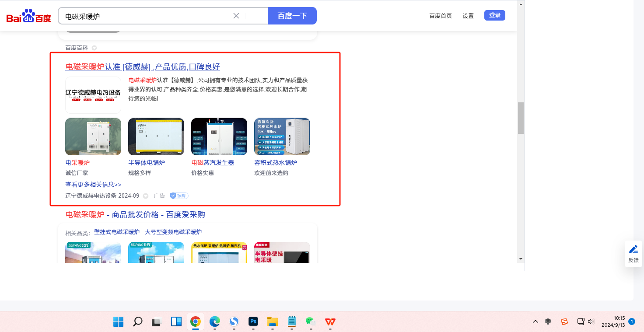Open the 电磁采暖炉认准 [德威赫] ad title
Image resolution: width=644 pixels, height=332 pixels.
click(143, 67)
